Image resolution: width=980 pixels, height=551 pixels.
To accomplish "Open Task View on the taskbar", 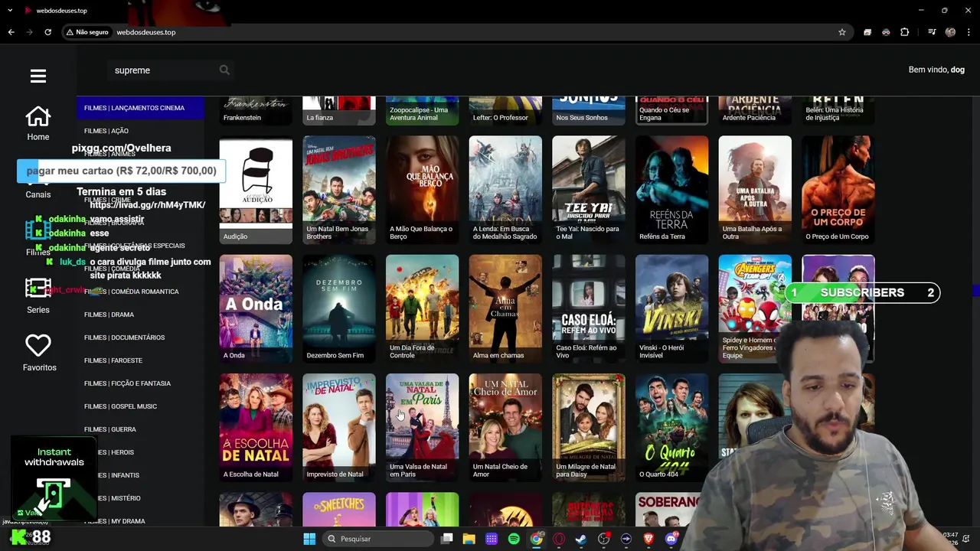I will 447,539.
